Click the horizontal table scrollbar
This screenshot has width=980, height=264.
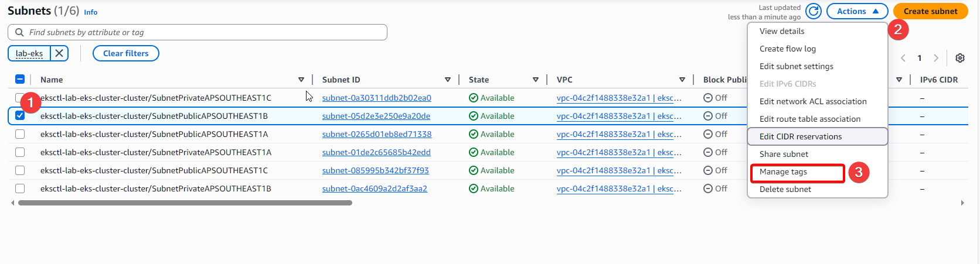[185, 203]
